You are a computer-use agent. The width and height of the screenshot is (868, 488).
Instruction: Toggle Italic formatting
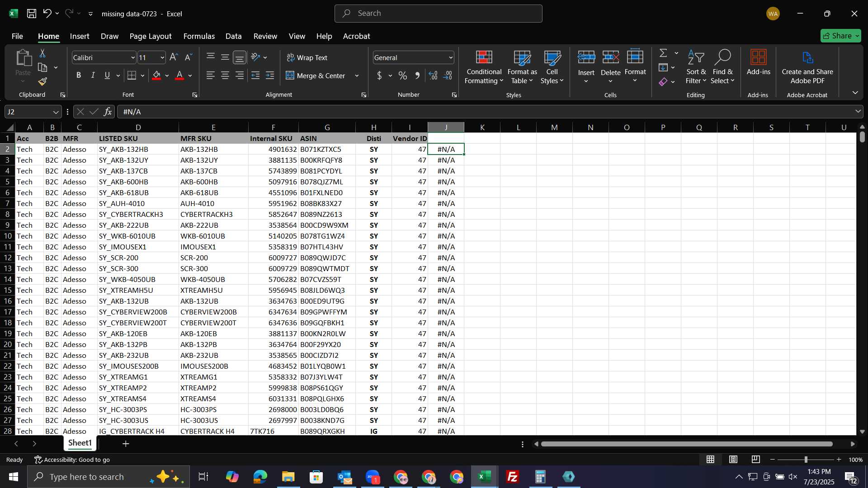[93, 75]
